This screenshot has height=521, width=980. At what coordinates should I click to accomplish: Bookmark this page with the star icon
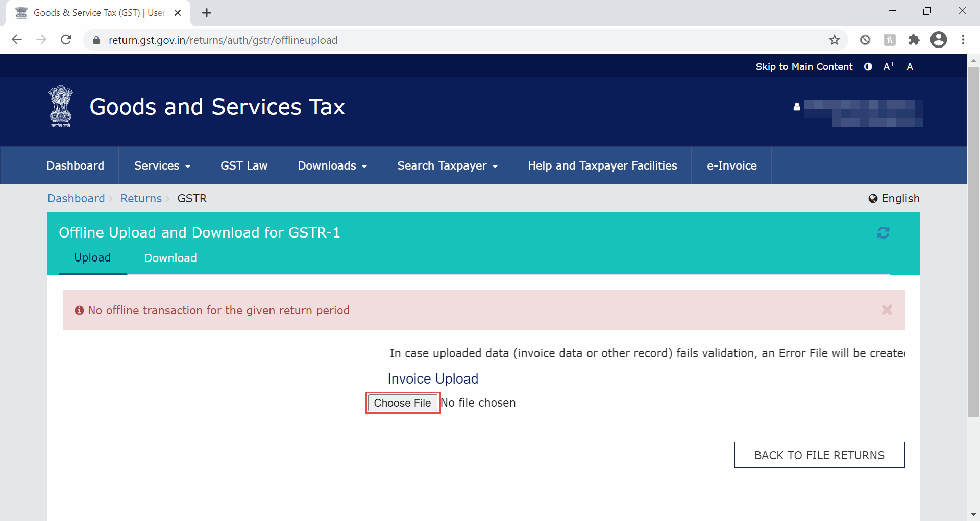pos(835,40)
